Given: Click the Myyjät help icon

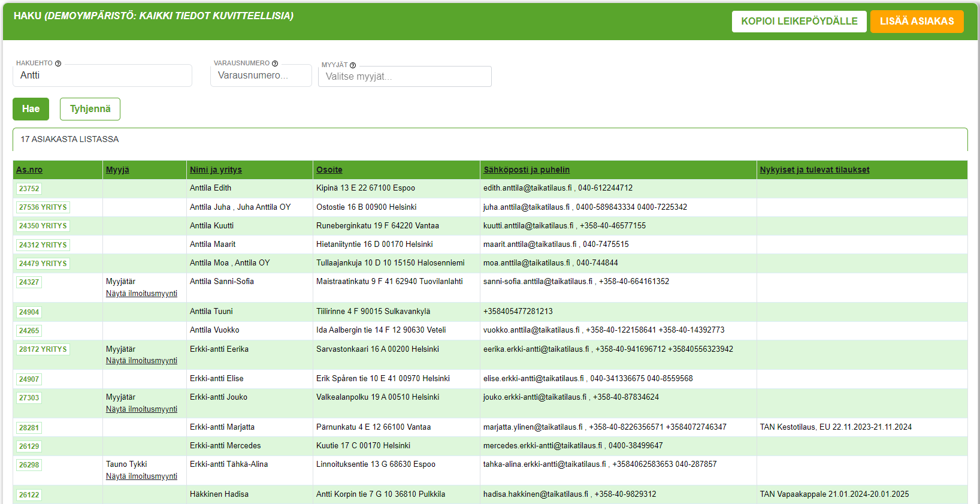Looking at the screenshot, I should (353, 65).
